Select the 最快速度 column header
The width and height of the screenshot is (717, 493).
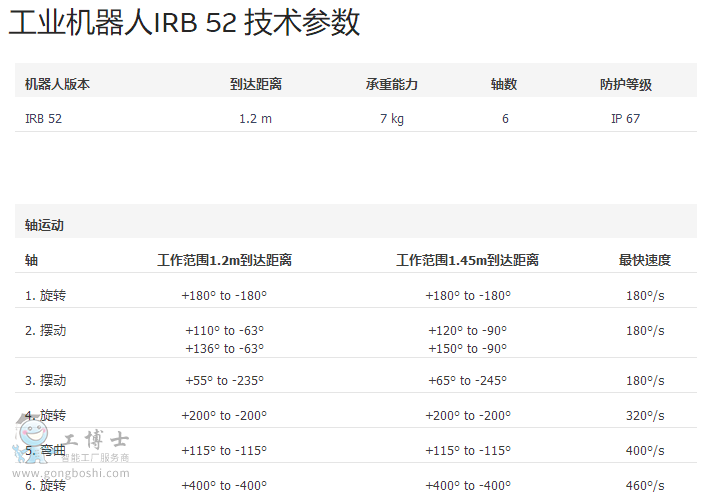(645, 260)
